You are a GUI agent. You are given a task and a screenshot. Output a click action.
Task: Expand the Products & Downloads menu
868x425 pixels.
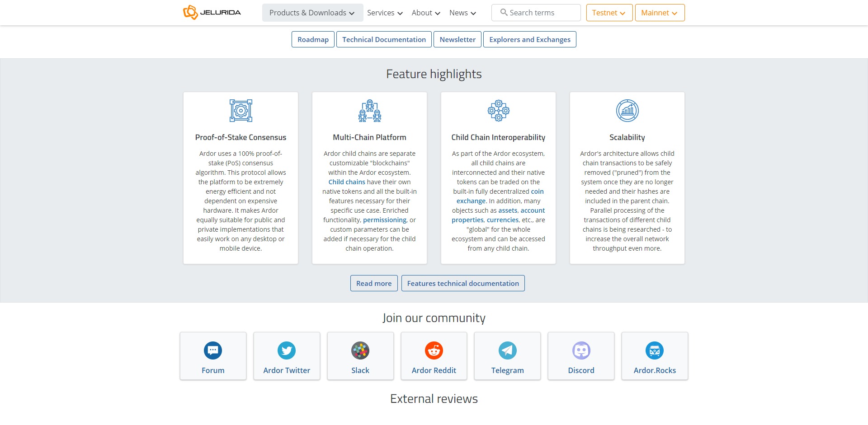[x=312, y=13]
